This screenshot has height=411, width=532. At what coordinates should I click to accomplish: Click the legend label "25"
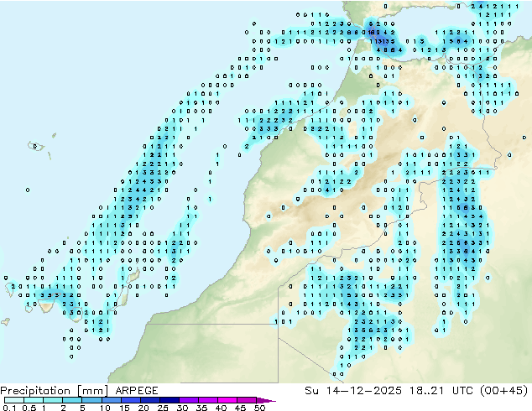[x=163, y=408]
